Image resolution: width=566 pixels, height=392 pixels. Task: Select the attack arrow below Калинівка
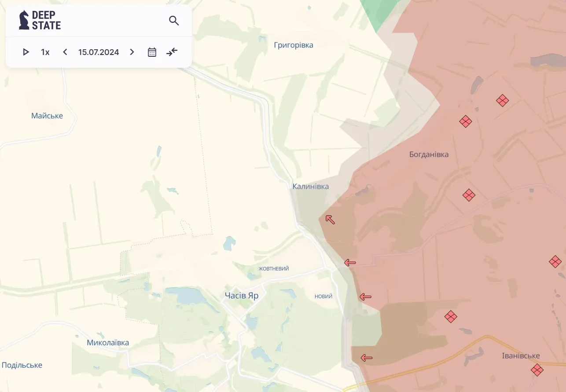(330, 219)
